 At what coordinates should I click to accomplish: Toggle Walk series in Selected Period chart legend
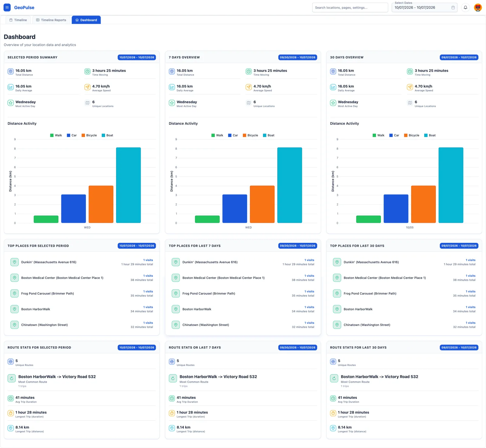point(56,135)
